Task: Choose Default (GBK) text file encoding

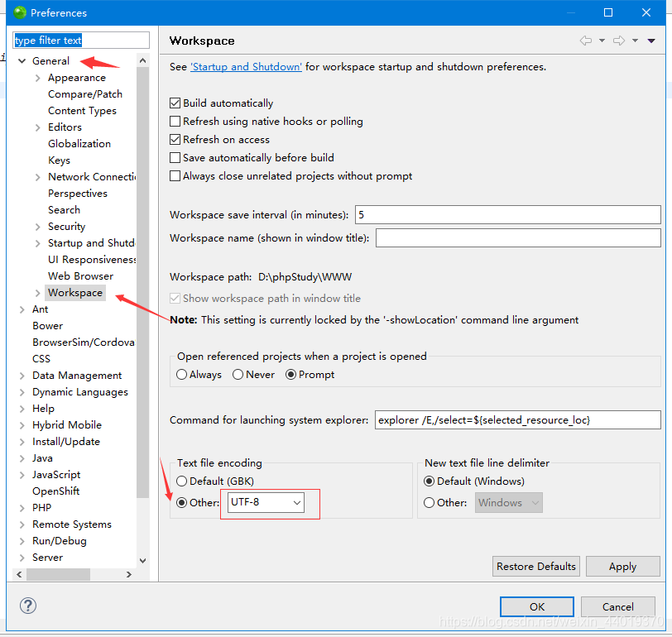Action: click(x=182, y=481)
